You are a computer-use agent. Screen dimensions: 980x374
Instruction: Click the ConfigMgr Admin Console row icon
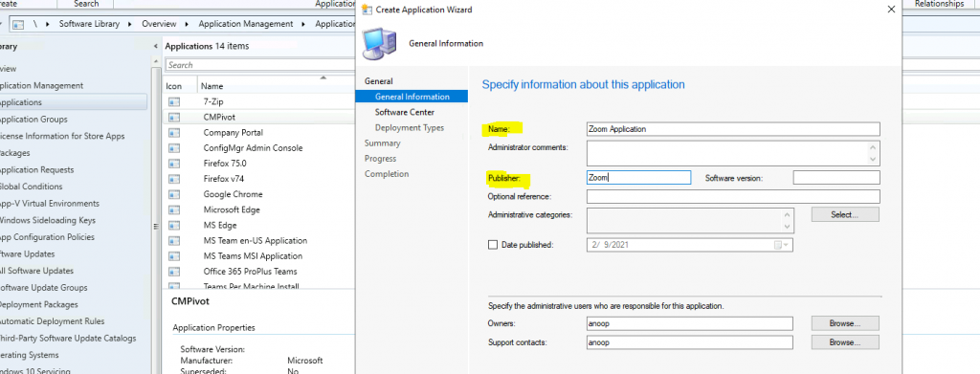coord(174,148)
